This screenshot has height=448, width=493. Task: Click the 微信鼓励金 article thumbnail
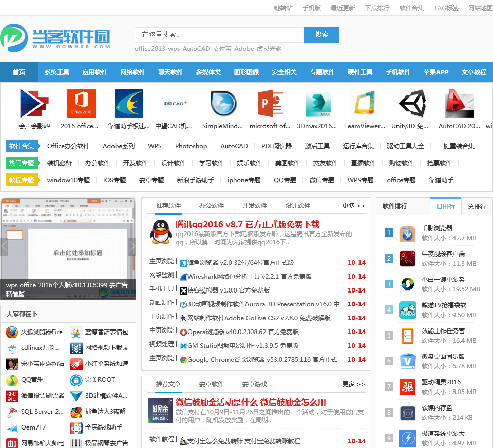pyautogui.click(x=161, y=411)
